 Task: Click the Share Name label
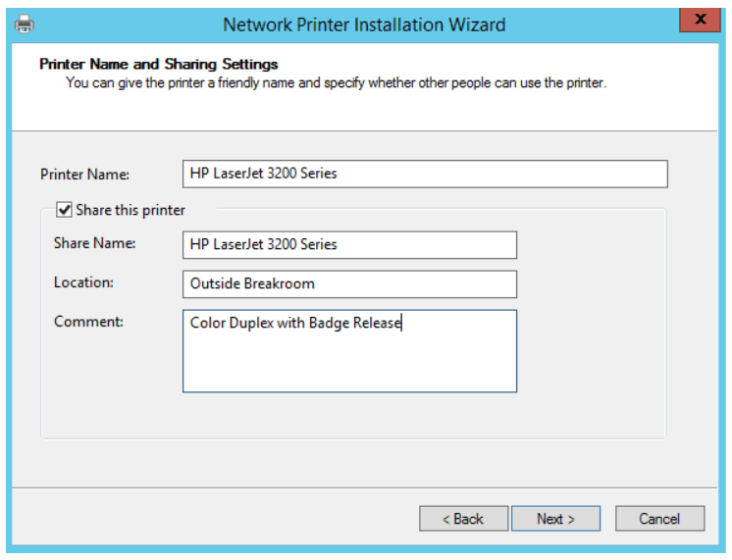click(95, 243)
